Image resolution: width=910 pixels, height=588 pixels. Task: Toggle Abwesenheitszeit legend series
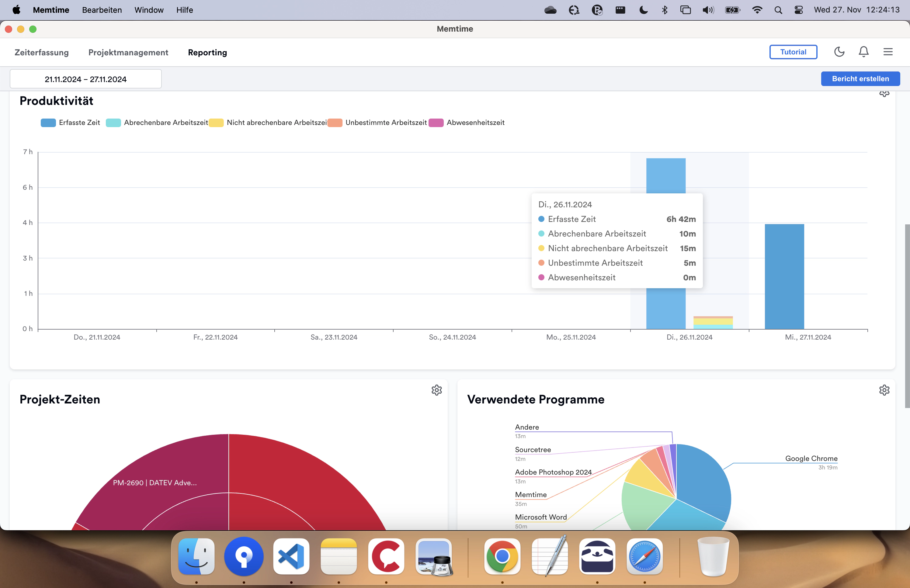(467, 123)
